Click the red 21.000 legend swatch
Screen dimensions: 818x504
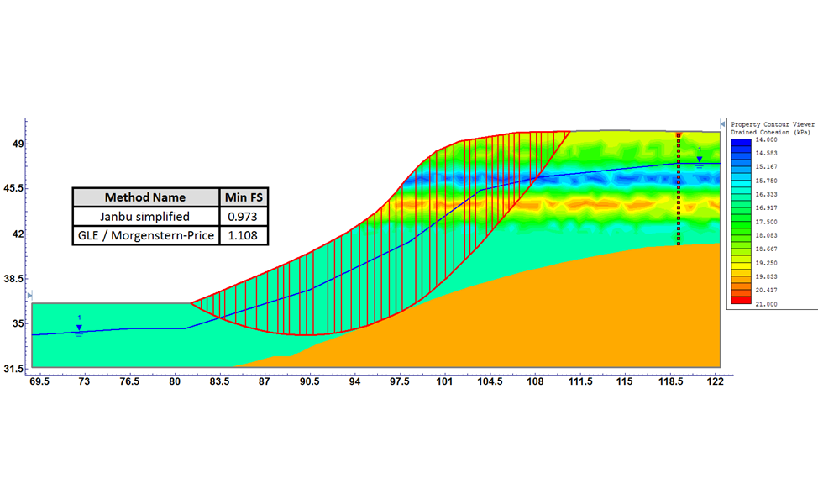pyautogui.click(x=742, y=300)
